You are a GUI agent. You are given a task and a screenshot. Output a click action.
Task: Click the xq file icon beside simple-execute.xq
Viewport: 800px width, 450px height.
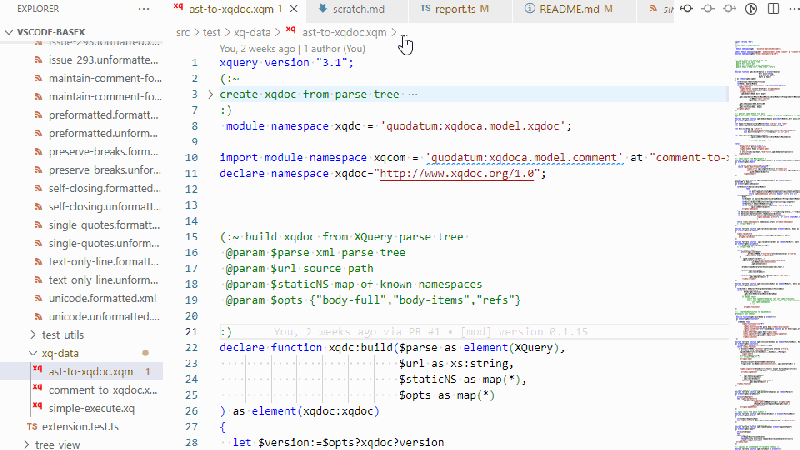(x=37, y=405)
